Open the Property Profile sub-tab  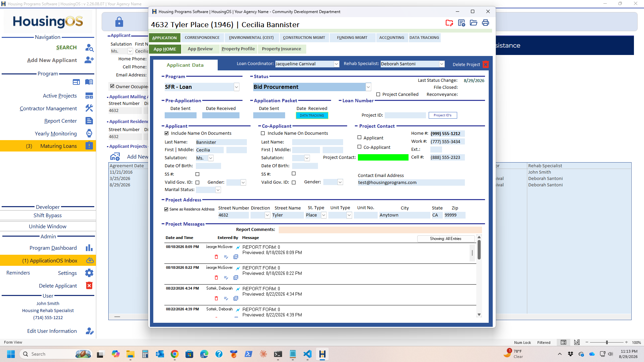(238, 49)
